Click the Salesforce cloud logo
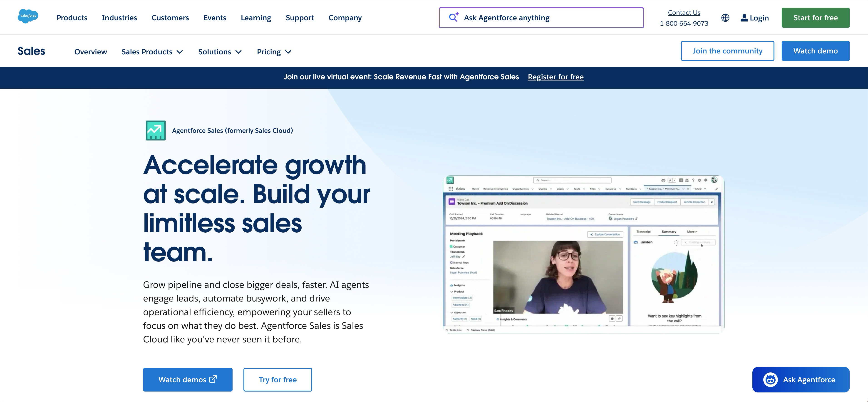The image size is (868, 402). pos(28,16)
